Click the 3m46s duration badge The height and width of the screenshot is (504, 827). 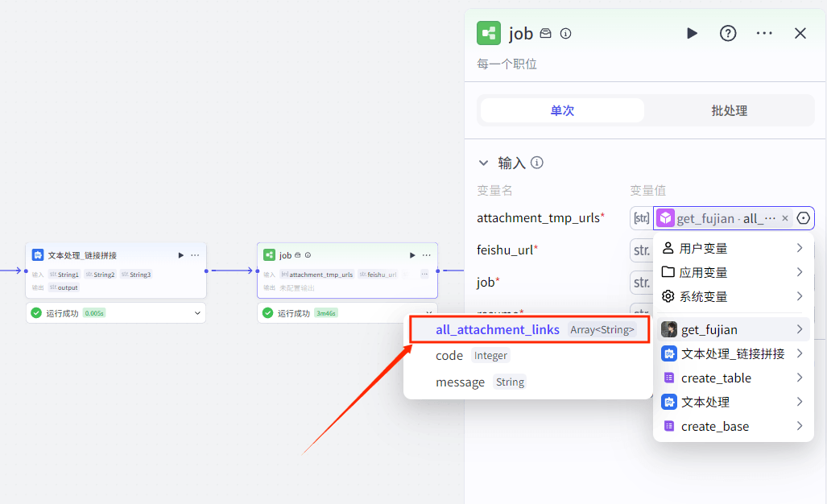tap(326, 313)
